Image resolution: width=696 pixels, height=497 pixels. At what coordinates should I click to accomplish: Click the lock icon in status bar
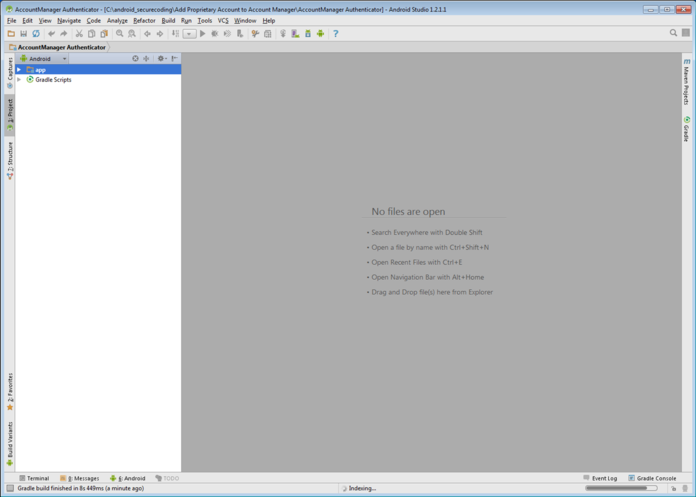point(673,489)
